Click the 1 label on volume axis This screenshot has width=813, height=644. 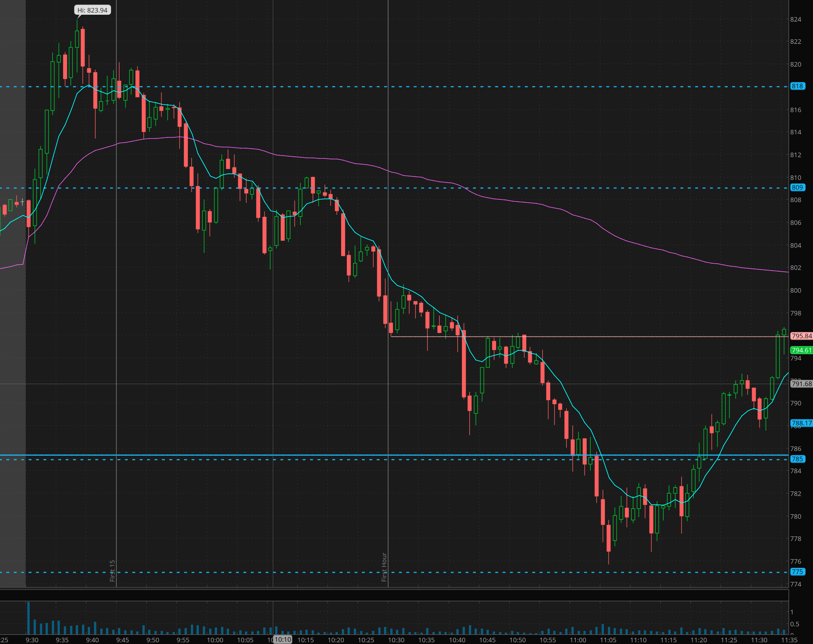[792, 612]
